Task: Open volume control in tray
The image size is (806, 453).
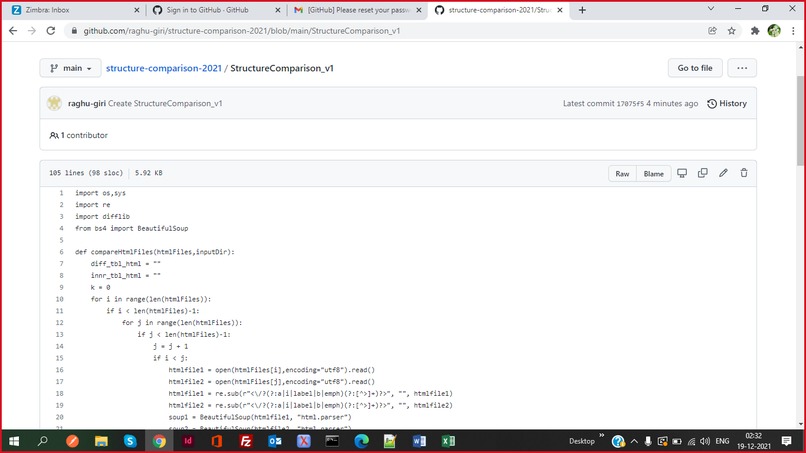Action: coord(705,441)
